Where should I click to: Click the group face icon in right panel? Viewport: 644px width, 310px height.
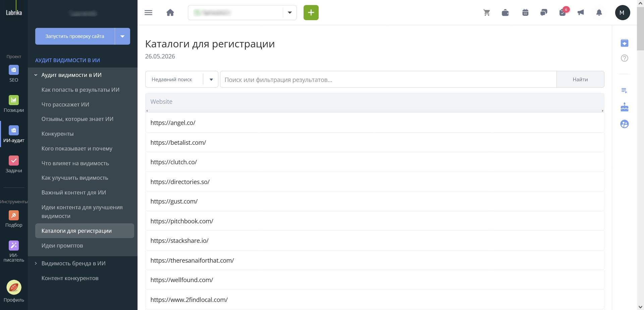click(x=624, y=124)
